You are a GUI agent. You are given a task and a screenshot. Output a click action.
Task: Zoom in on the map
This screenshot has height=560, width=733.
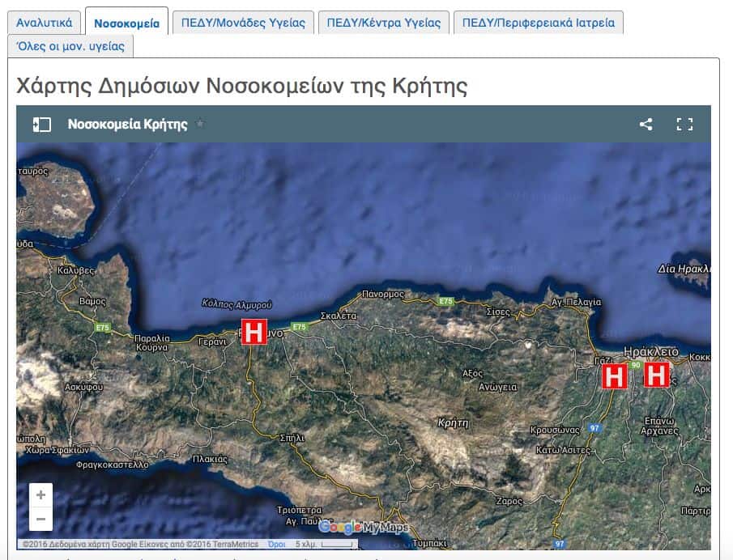coord(40,494)
